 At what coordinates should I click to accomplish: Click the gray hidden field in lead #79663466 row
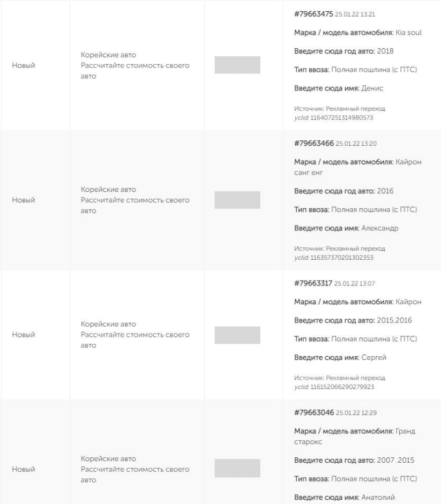(237, 200)
